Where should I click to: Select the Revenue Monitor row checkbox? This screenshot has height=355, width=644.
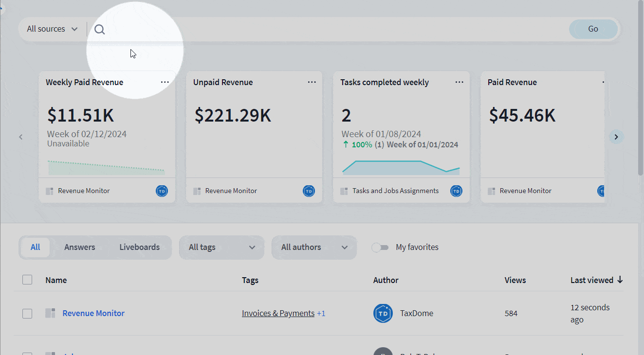point(27,314)
